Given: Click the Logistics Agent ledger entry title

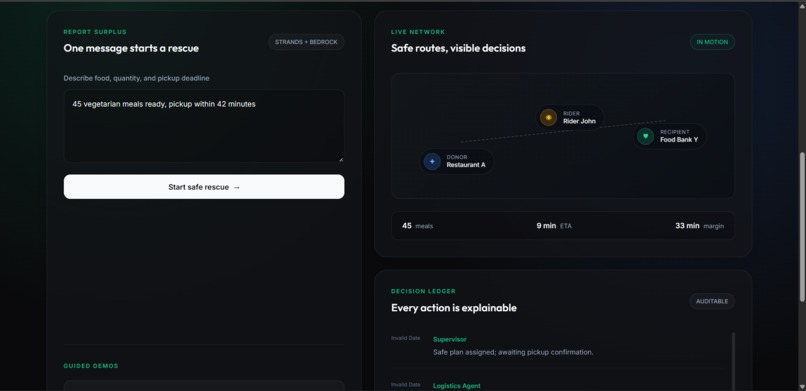Looking at the screenshot, I should (x=456, y=386).
